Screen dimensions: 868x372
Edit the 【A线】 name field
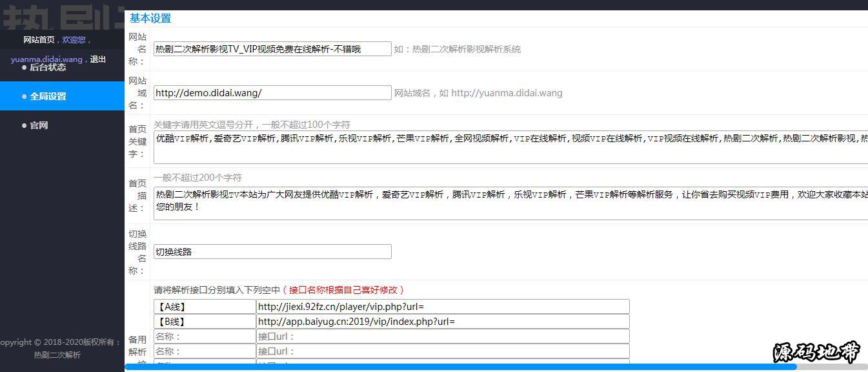point(205,307)
